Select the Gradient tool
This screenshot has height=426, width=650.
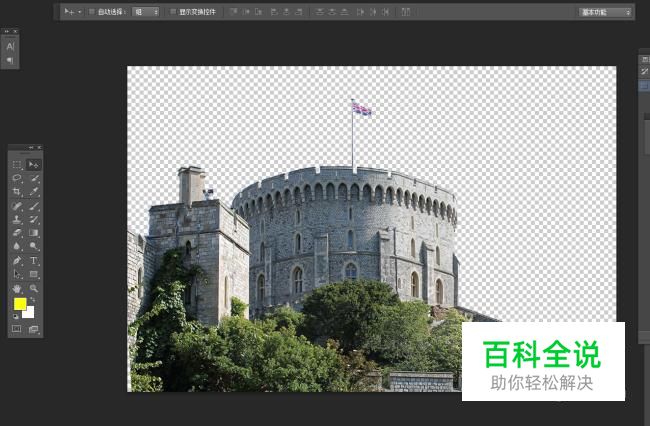click(x=34, y=232)
